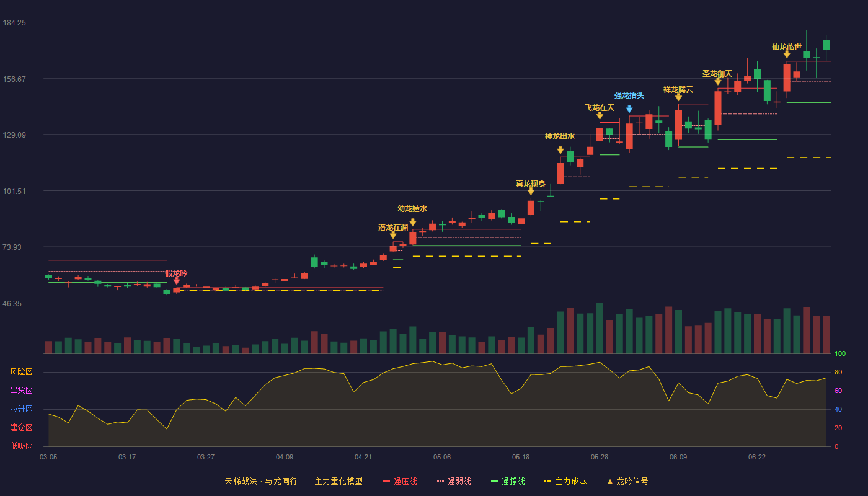This screenshot has height=496, width=868.
Task: Click the 假龙吟 text label
Action: (x=176, y=273)
